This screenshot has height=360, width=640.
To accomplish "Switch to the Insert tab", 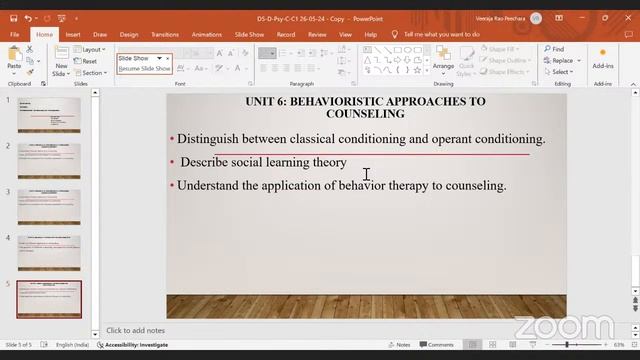I will click(73, 35).
